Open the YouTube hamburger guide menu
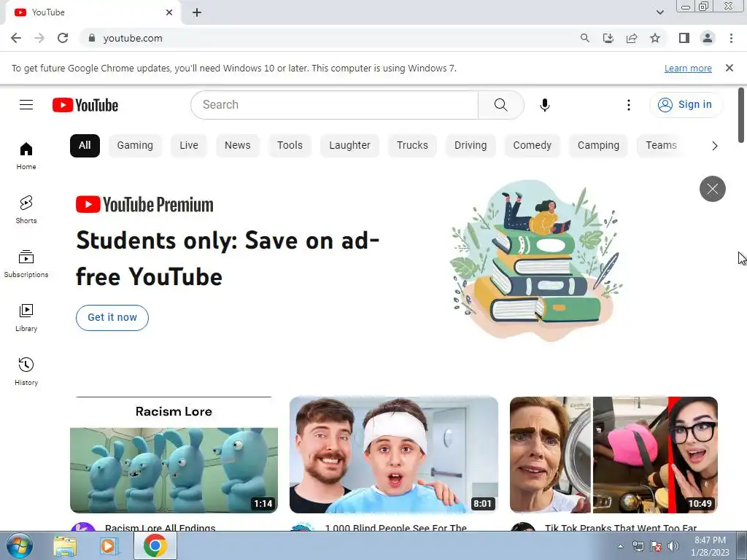The image size is (747, 560). click(x=26, y=105)
